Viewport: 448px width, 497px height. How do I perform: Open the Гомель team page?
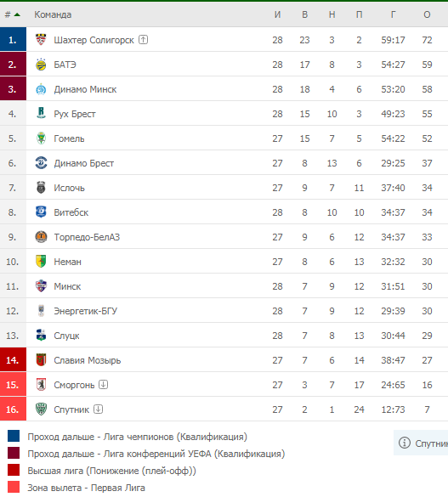pyautogui.click(x=69, y=138)
